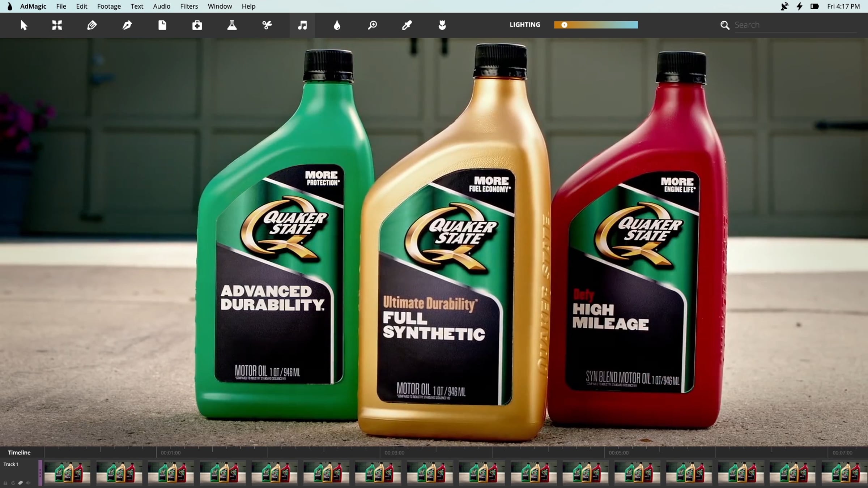The image size is (868, 488).
Task: Click the 00:05:00 timeline marker
Action: click(618, 453)
